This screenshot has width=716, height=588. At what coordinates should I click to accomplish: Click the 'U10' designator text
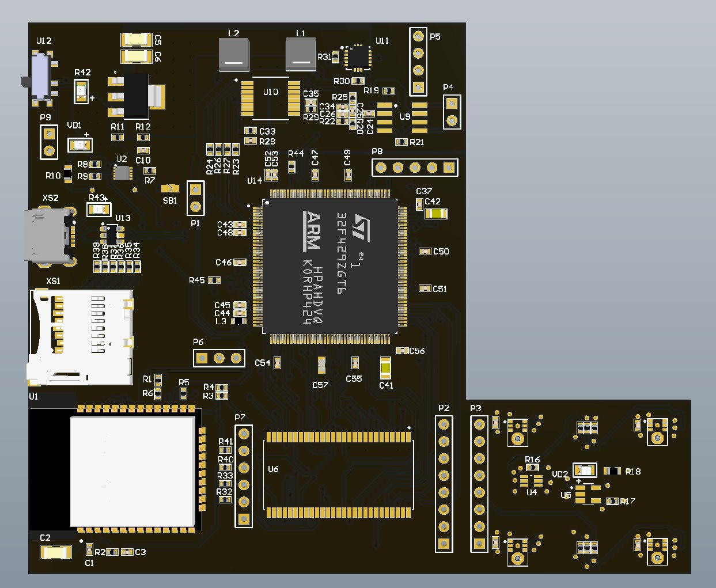[x=271, y=92]
